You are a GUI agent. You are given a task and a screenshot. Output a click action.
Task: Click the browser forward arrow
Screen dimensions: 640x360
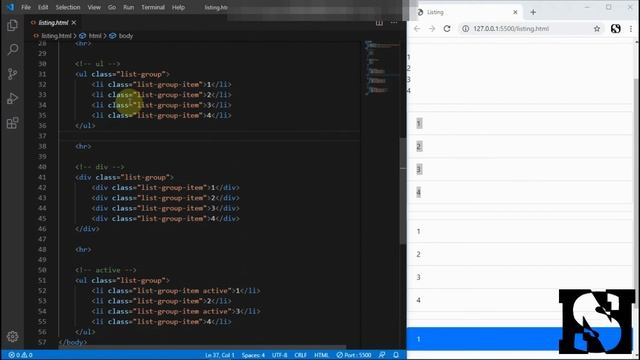point(432,29)
